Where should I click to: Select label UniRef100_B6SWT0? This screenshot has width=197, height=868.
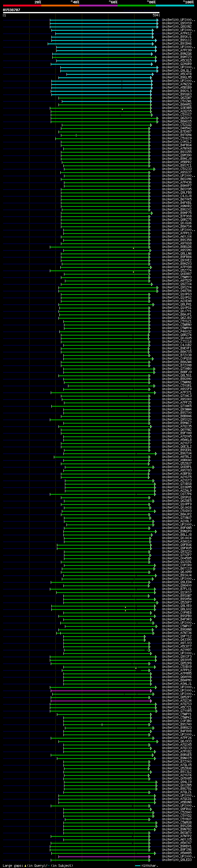pyautogui.click(x=177, y=833)
